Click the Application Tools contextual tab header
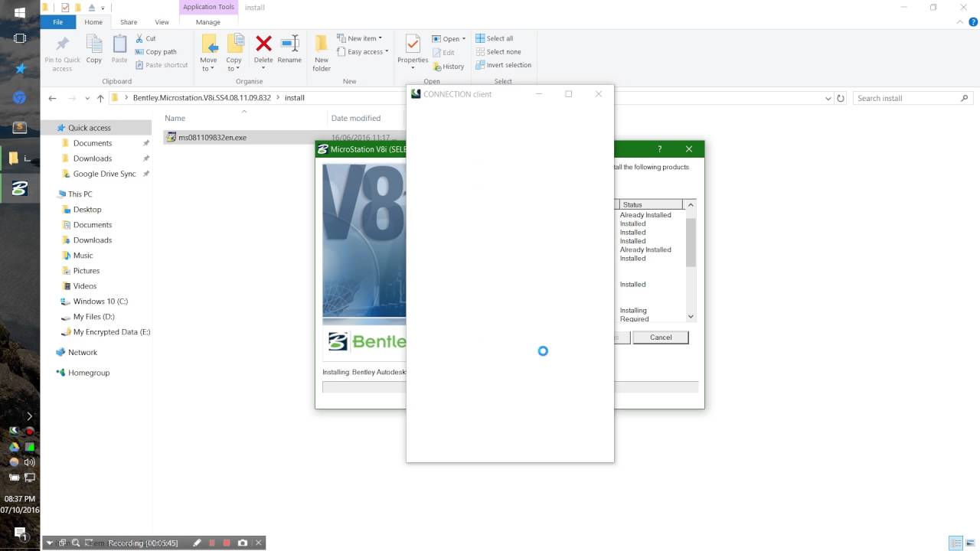 [x=208, y=7]
